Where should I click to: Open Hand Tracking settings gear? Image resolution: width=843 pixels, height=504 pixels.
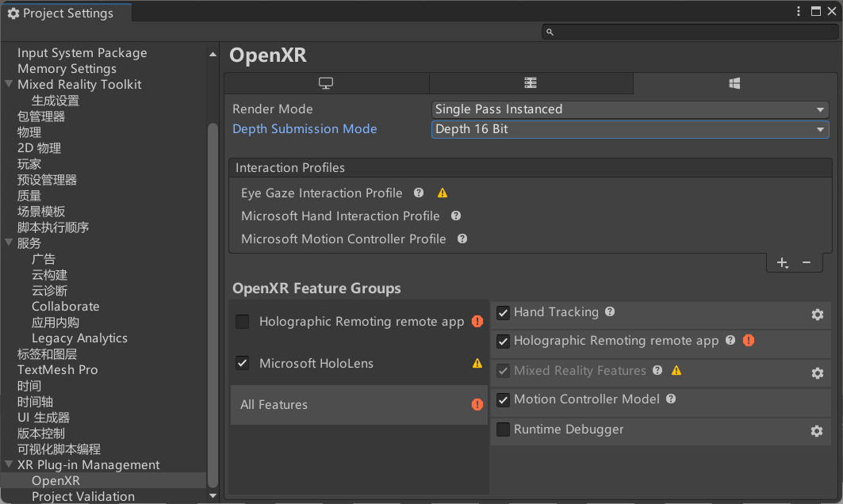coord(817,315)
